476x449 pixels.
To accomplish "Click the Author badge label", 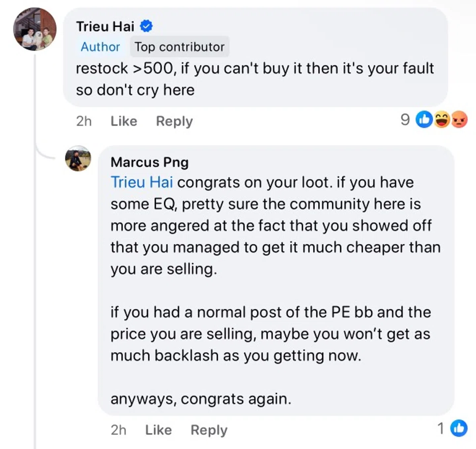I will point(100,47).
